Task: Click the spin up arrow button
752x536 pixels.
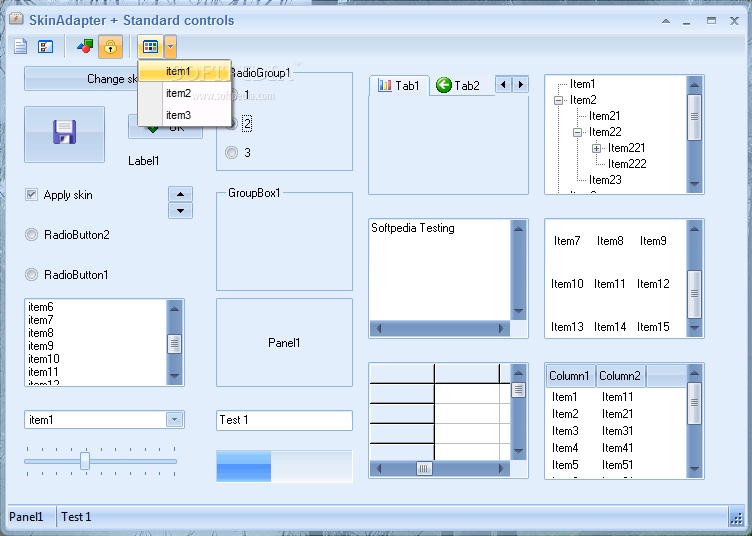Action: (x=180, y=194)
